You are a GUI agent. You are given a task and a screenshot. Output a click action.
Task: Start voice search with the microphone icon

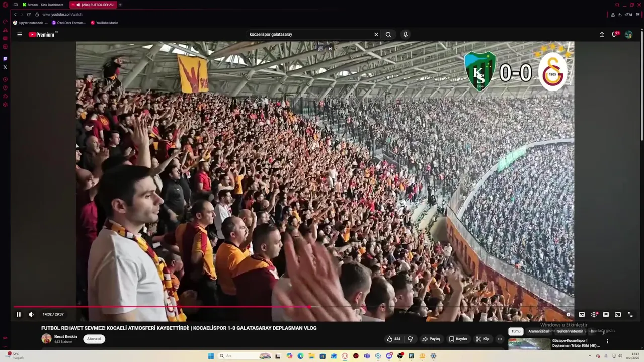point(406,34)
